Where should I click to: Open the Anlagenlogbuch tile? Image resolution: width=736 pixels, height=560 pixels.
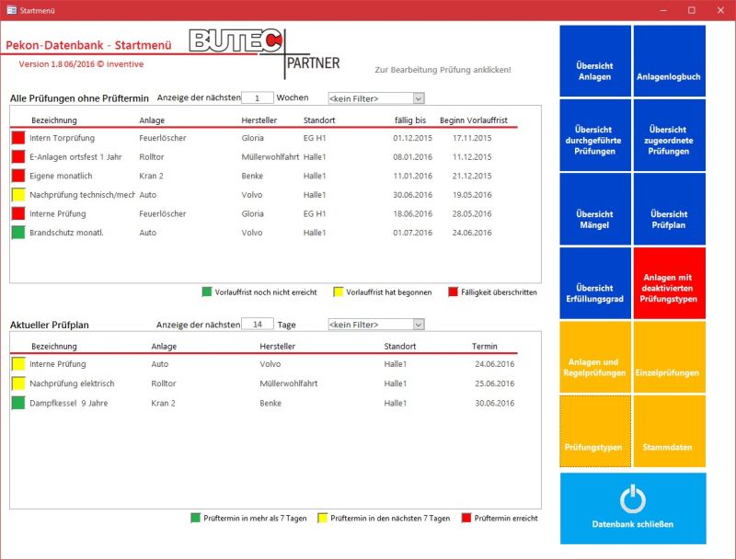[670, 61]
